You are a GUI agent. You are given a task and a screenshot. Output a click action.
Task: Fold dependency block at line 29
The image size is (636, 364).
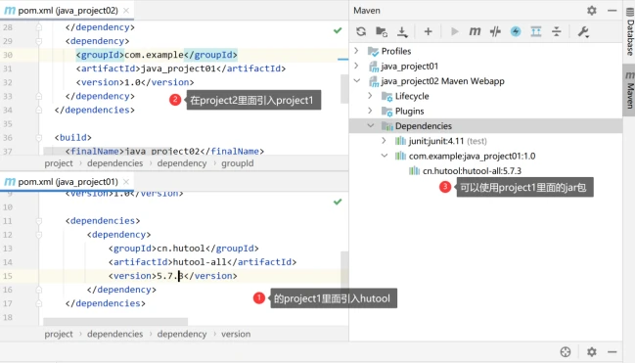[38, 41]
